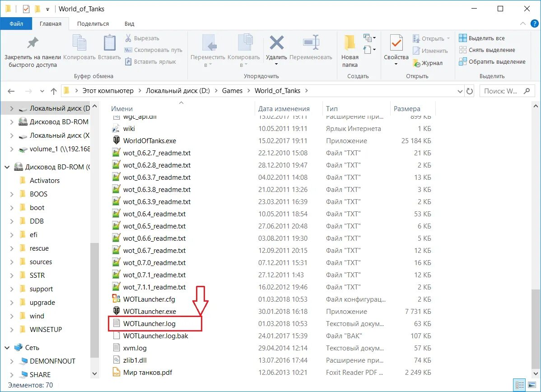Select WOTLauncher.exe file
The image size is (541, 392).
[x=149, y=311]
